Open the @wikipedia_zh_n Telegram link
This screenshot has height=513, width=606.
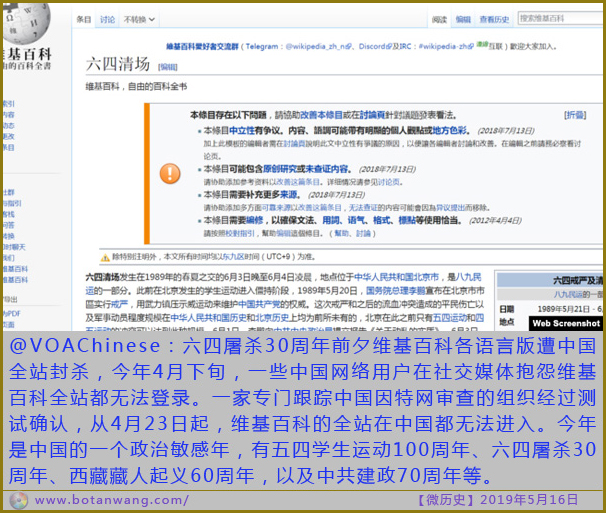point(319,46)
